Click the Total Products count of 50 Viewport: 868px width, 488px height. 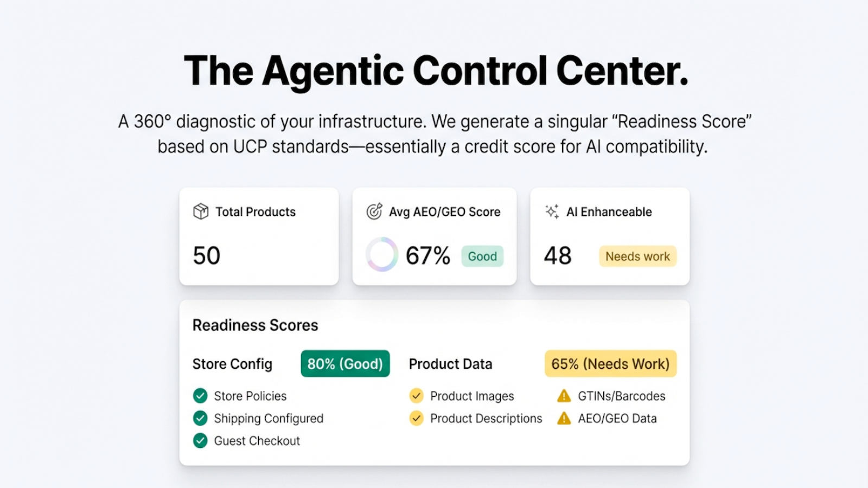[x=206, y=255]
